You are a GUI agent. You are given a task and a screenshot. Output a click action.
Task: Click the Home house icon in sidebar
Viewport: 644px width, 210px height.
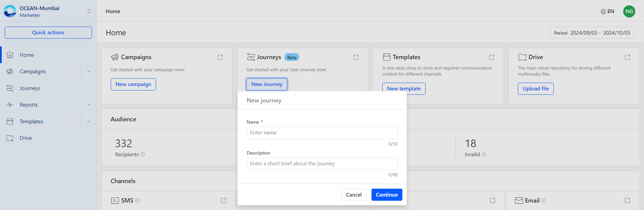(10, 55)
